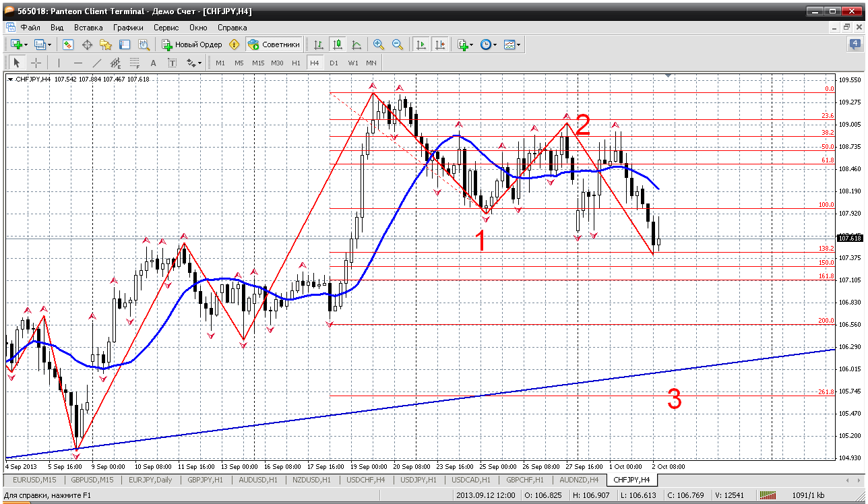Screen dimensions: 868x504
Task: Select the text label tool
Action: click(x=173, y=63)
